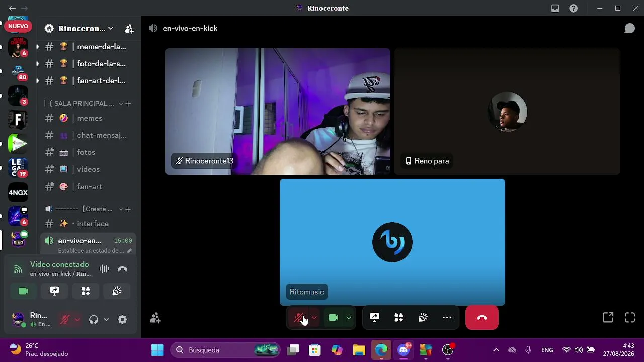Open soundboard from the voice status panel

117,291
